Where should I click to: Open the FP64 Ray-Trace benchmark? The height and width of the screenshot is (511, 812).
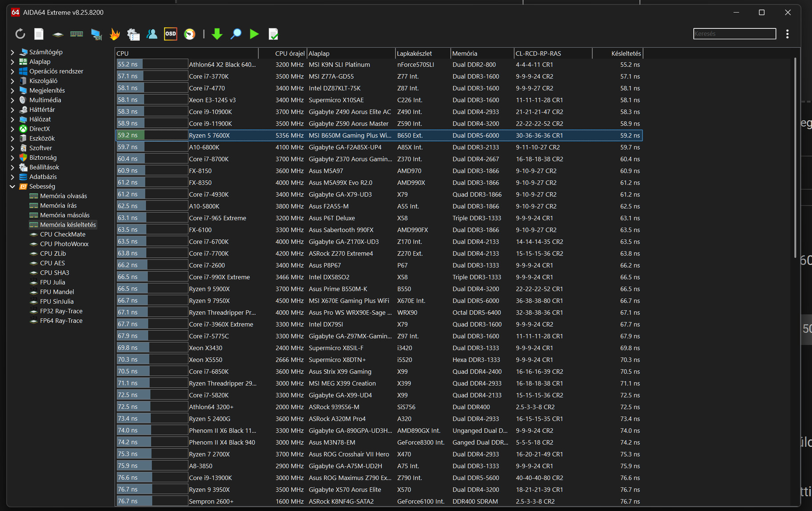tap(61, 320)
